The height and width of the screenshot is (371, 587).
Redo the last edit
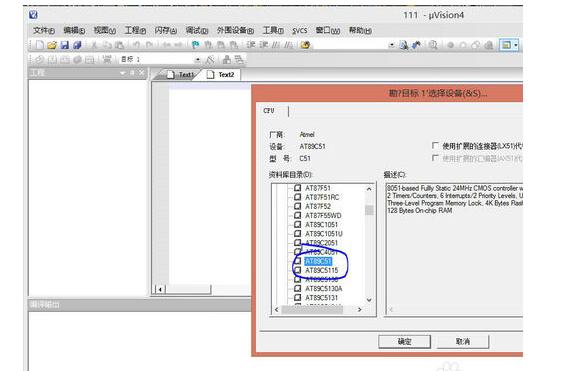coord(149,45)
